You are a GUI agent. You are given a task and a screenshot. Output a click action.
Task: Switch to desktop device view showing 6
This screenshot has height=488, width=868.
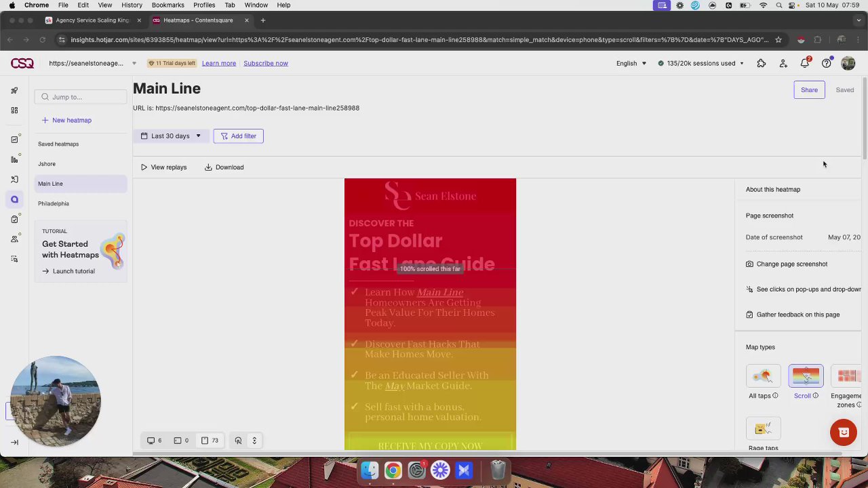click(155, 441)
